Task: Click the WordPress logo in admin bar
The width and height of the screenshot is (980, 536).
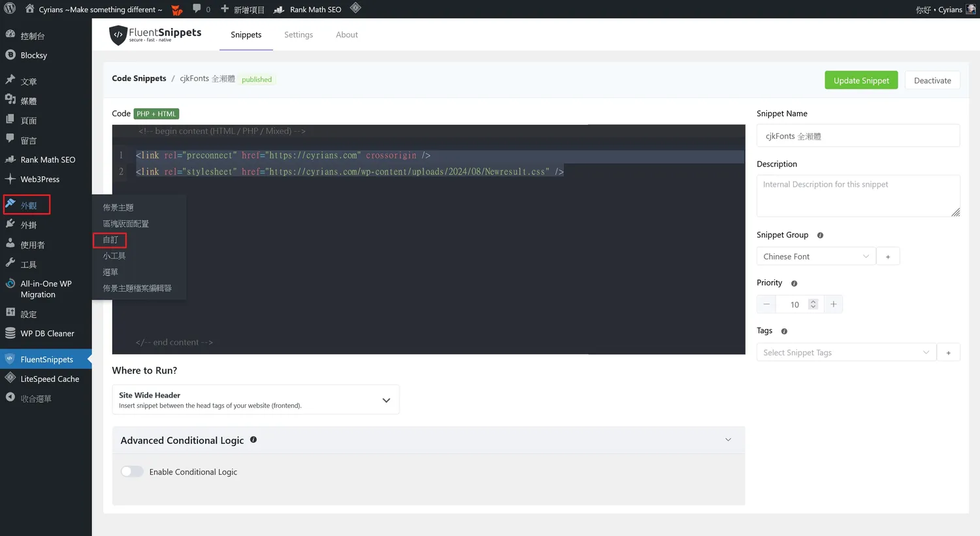Action: [x=10, y=9]
